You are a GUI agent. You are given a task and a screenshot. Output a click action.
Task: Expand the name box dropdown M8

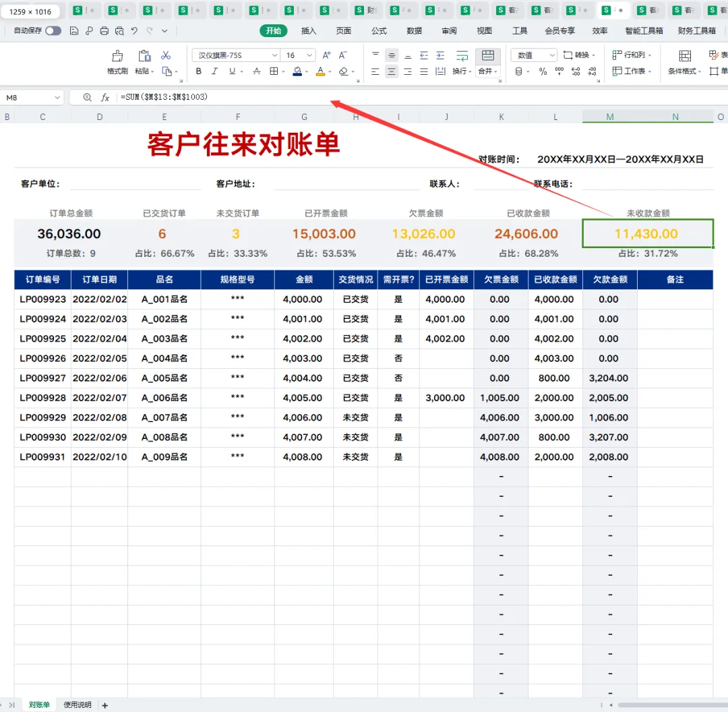pos(57,98)
